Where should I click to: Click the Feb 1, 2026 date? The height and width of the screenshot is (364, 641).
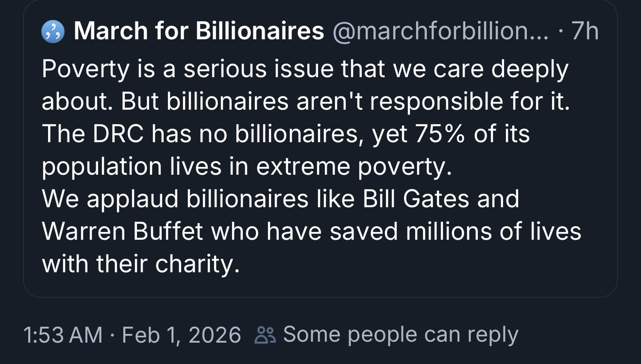point(181,335)
